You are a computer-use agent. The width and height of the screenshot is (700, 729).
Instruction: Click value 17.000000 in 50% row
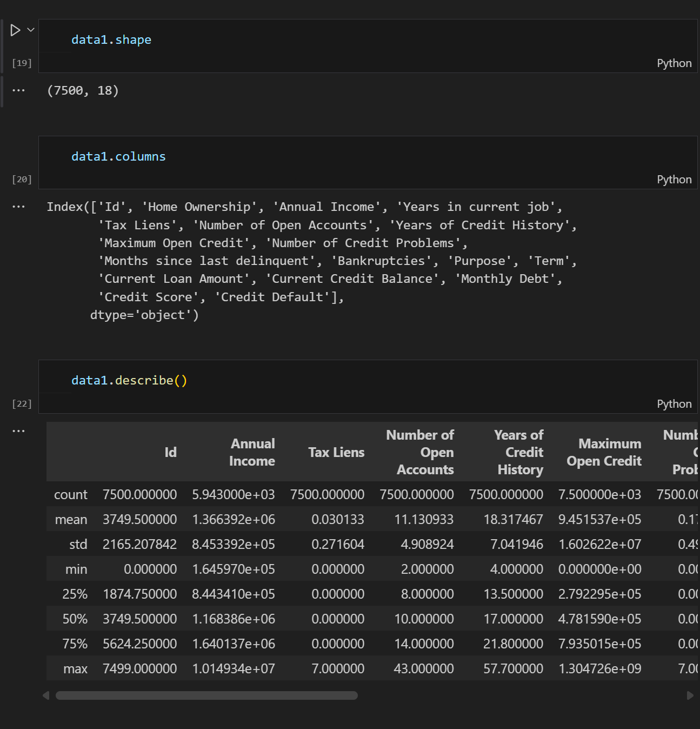[x=513, y=619]
